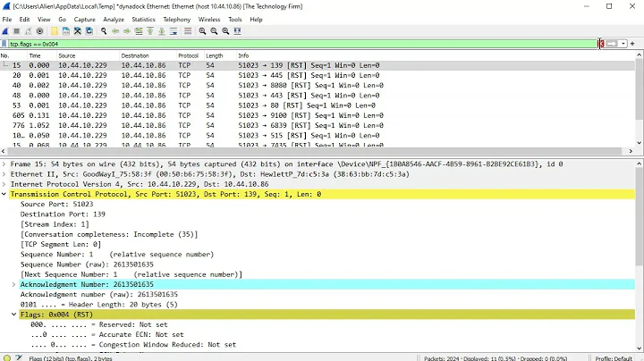Open the Analyze menu
This screenshot has width=644, height=361.
114,20
